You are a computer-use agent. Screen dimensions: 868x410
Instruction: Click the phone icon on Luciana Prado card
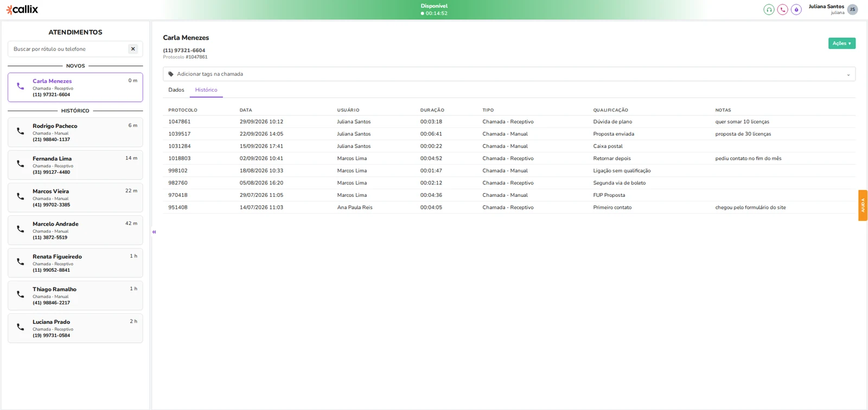click(x=20, y=327)
